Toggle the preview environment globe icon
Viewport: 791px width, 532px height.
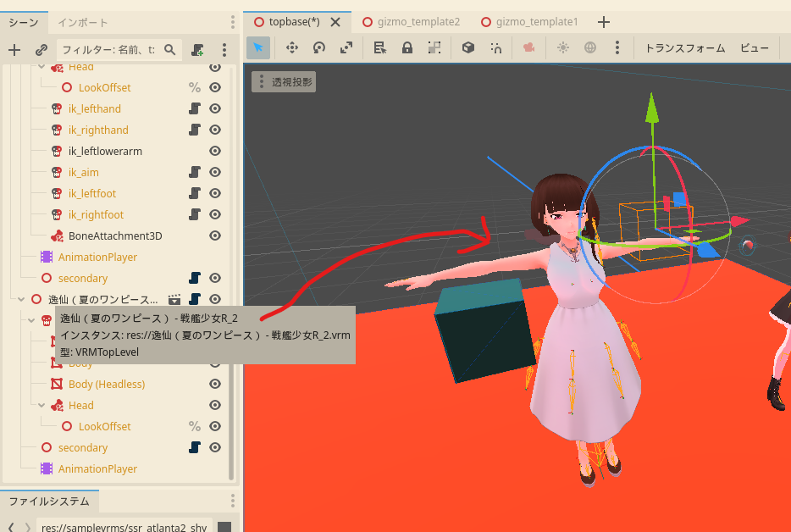point(590,47)
